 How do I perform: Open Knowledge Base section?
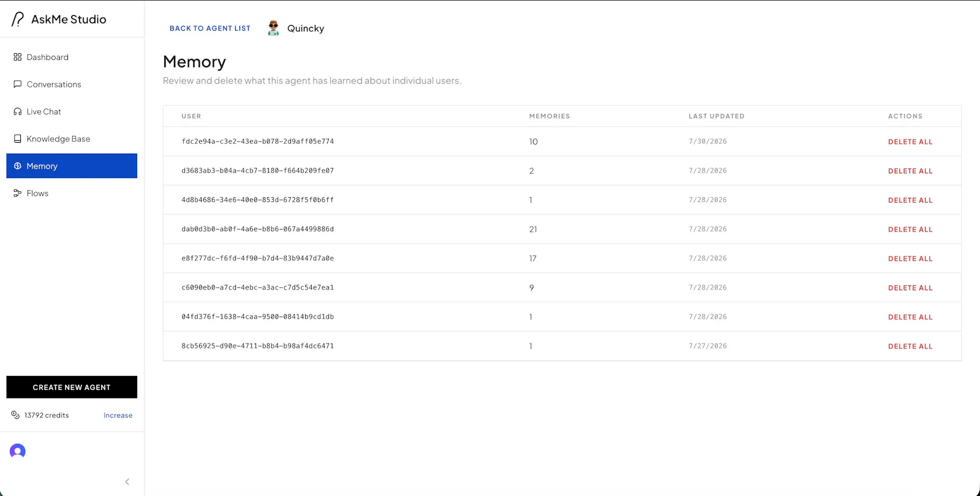pos(72,139)
